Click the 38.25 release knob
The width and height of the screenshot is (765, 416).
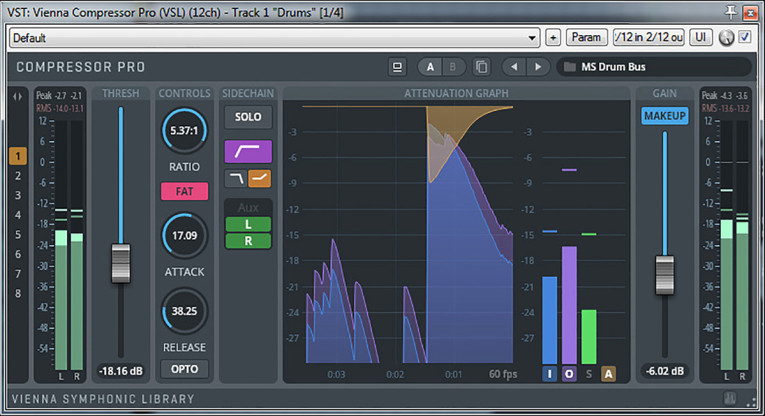tap(184, 311)
